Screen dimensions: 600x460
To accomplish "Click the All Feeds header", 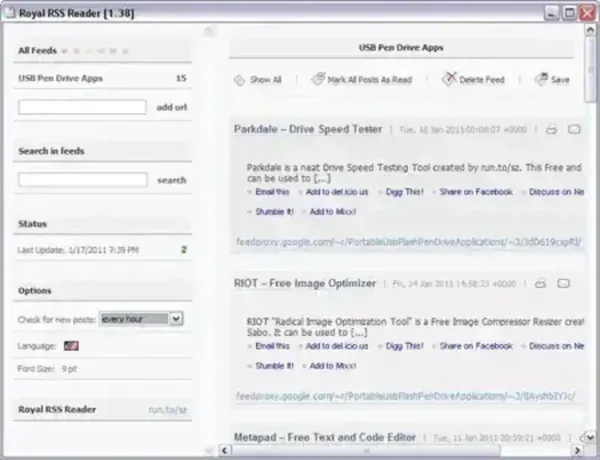I will [38, 51].
